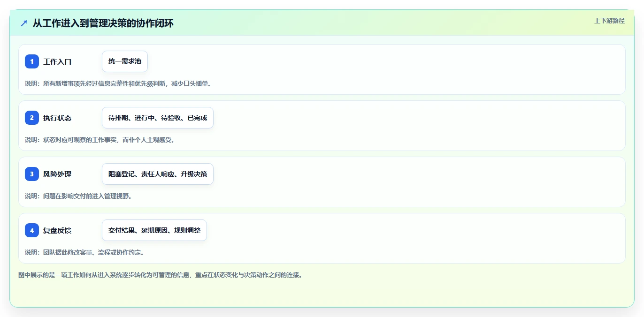Click the note about 减少口头插单

tap(118, 83)
